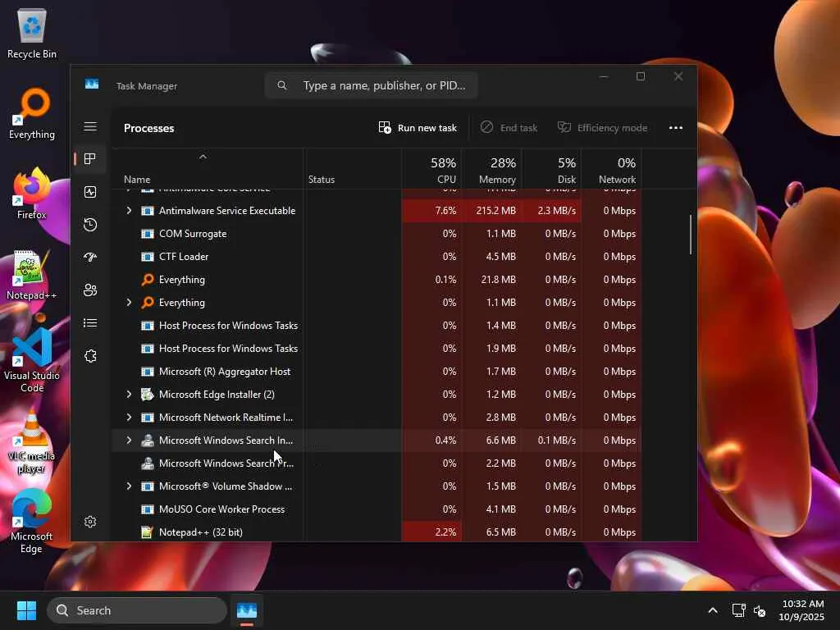The image size is (840, 630).
Task: Expand Microsoft Network Realtime process
Action: click(x=129, y=417)
